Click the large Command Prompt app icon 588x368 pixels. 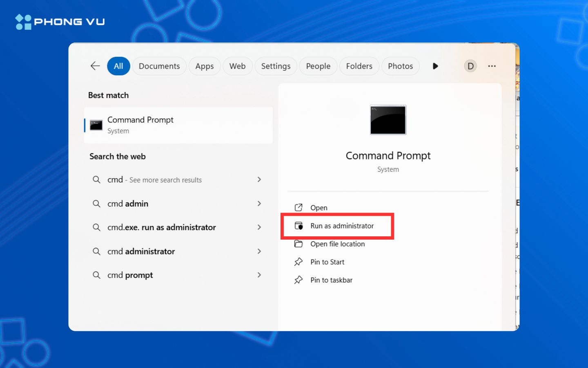(388, 120)
